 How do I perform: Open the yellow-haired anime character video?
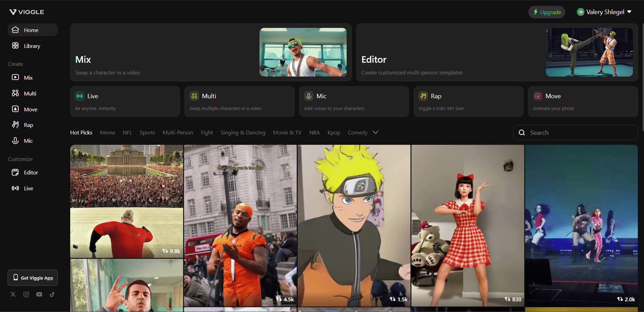click(x=354, y=225)
